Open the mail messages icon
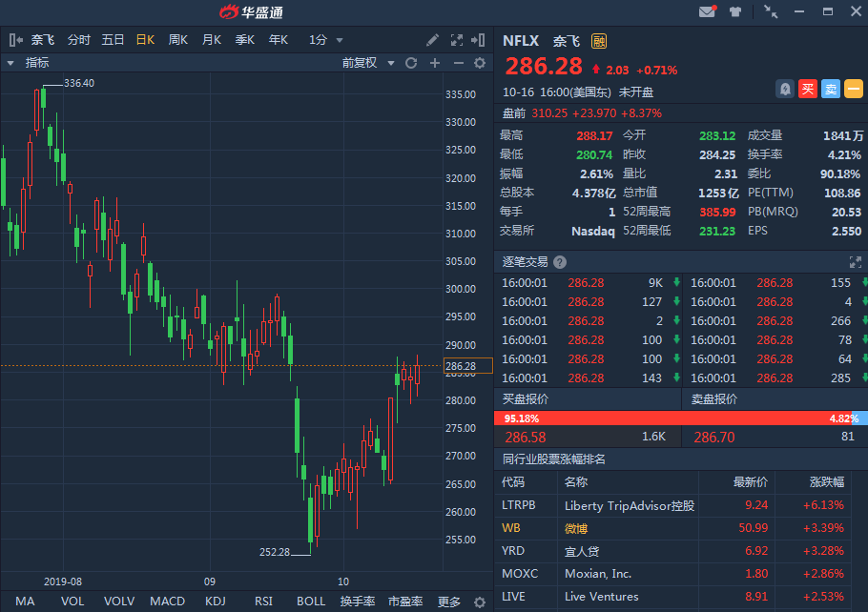The height and width of the screenshot is (612, 868). 707,12
